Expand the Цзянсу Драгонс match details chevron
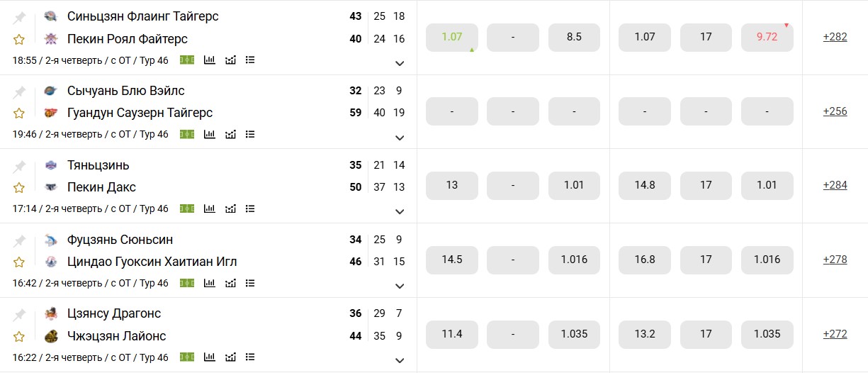 pos(400,360)
